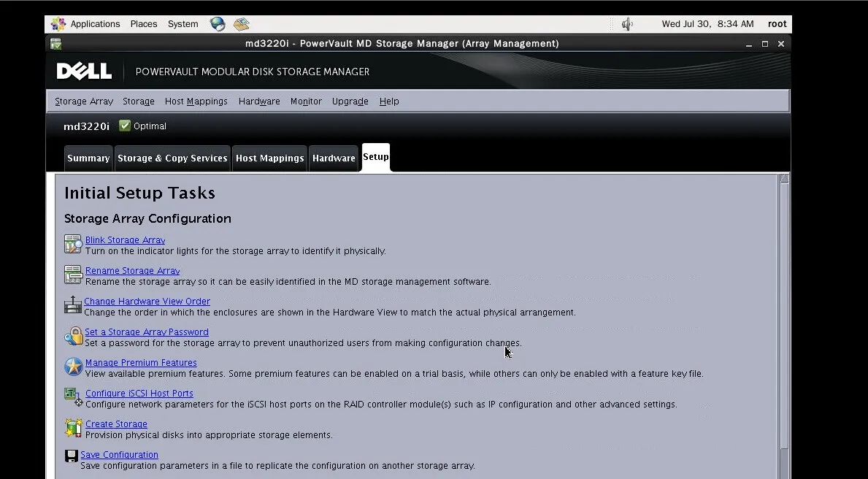Switch to the Summary tab

click(x=88, y=158)
